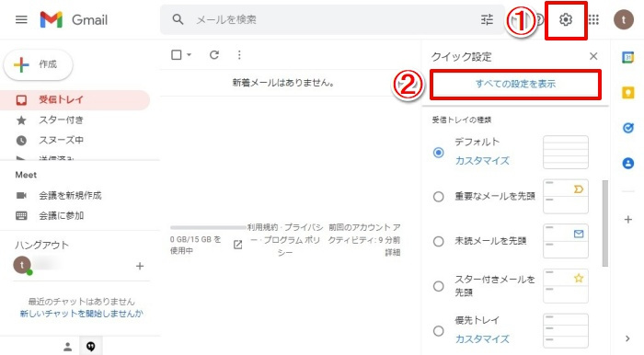Click 新しいチャットを開始しませんか link
The height and width of the screenshot is (355, 644).
point(81,314)
